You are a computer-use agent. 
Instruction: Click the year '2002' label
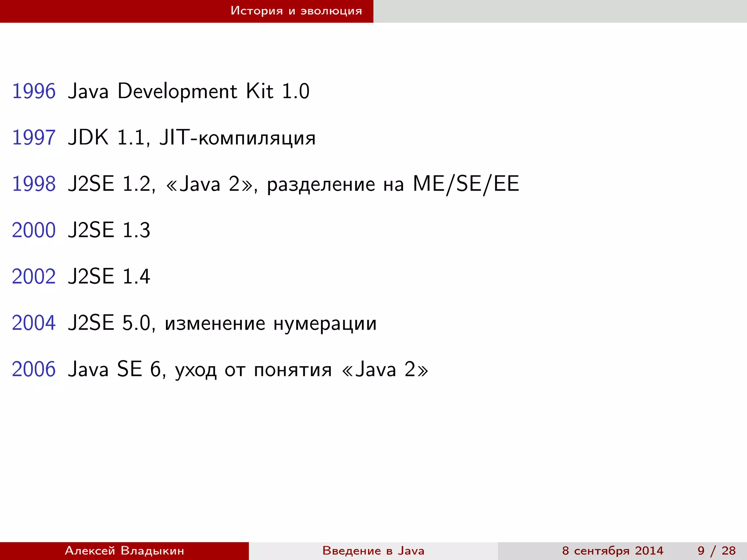point(34,276)
